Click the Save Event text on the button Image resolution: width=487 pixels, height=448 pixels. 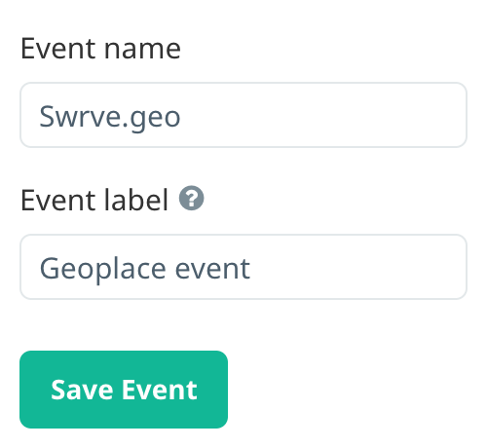124,390
